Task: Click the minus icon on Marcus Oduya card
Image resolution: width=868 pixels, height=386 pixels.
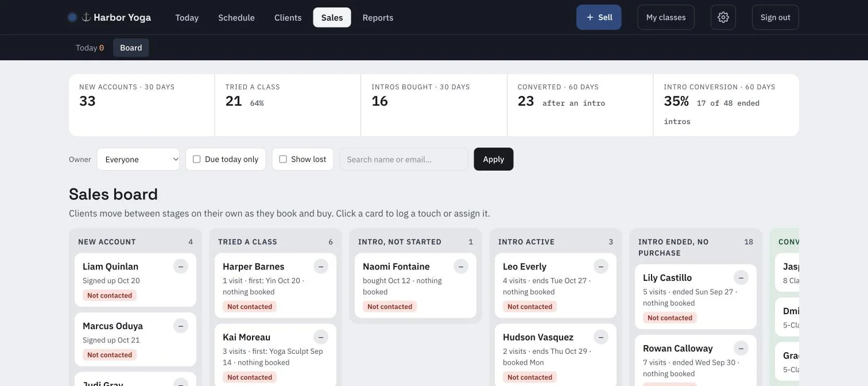Action: (x=181, y=326)
